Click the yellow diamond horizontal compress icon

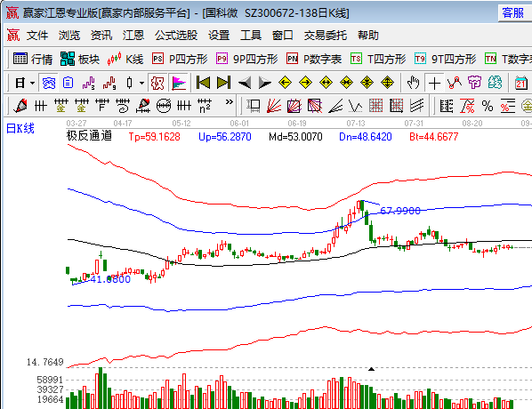[346, 83]
